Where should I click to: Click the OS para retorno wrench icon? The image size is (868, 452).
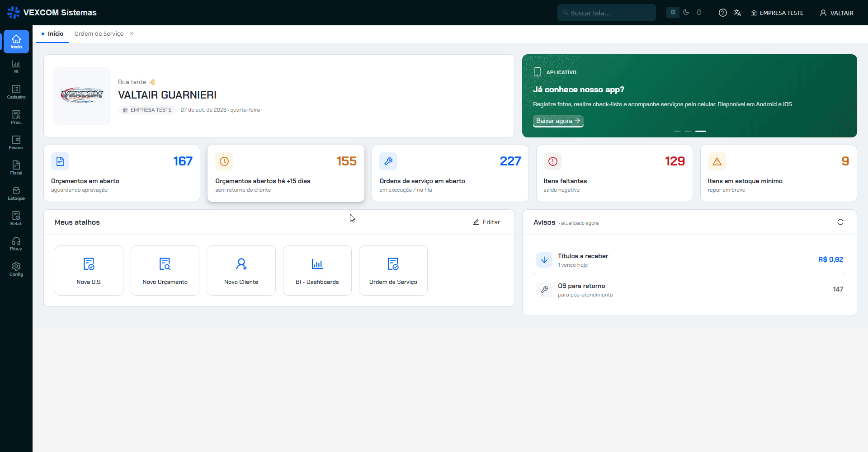coord(544,290)
